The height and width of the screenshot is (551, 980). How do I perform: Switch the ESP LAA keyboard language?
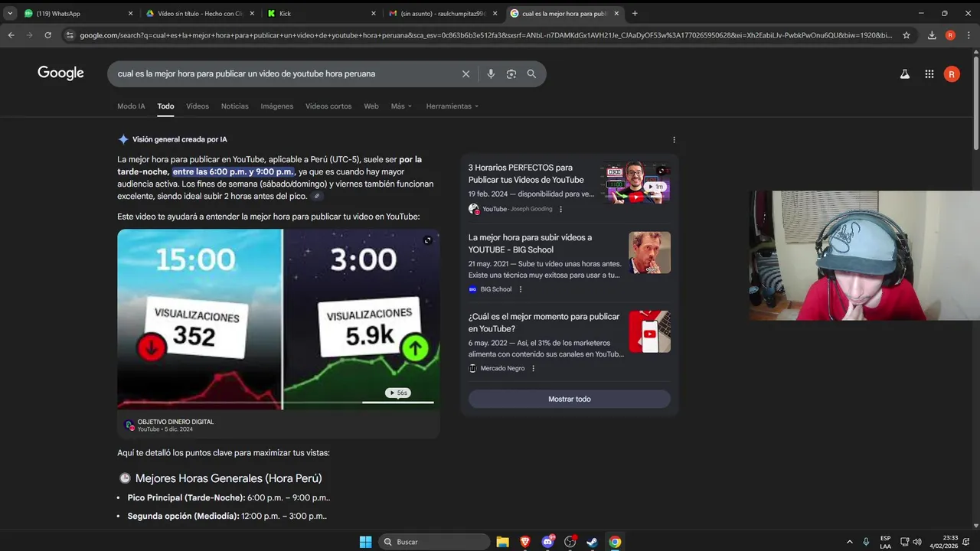click(x=885, y=542)
